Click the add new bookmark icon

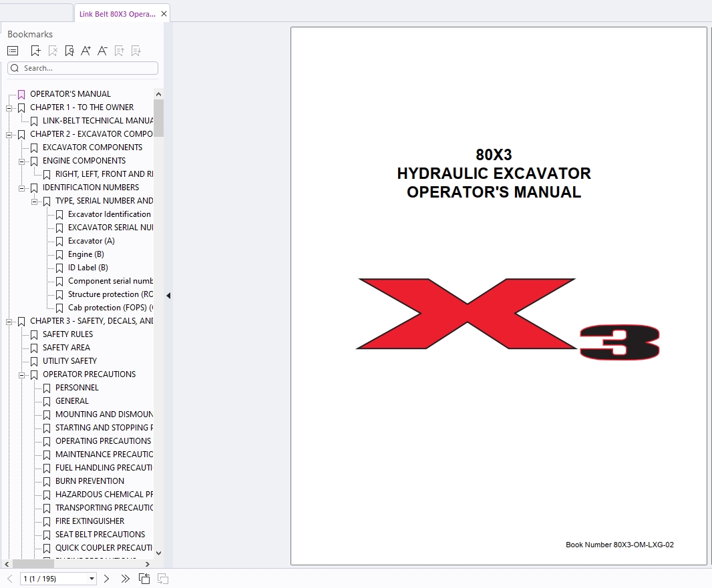[x=35, y=51]
